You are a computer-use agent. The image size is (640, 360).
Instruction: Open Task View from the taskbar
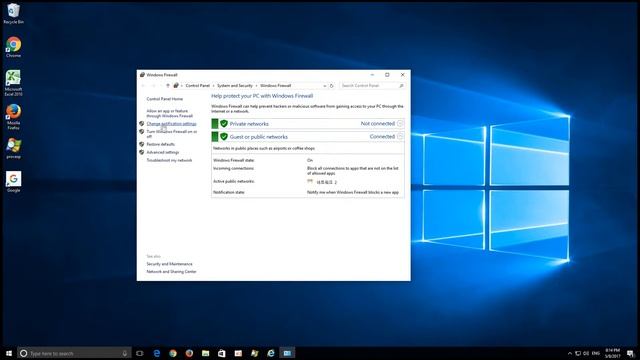click(x=140, y=353)
